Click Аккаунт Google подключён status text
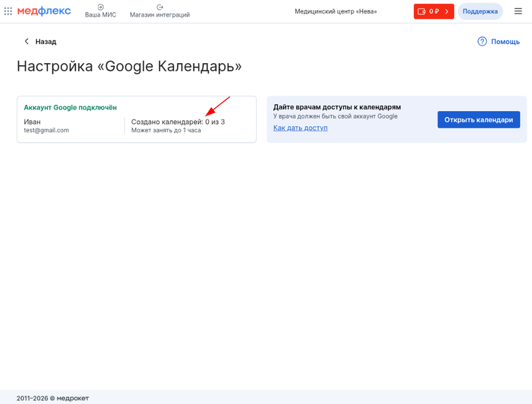The height and width of the screenshot is (404, 532). 70,108
